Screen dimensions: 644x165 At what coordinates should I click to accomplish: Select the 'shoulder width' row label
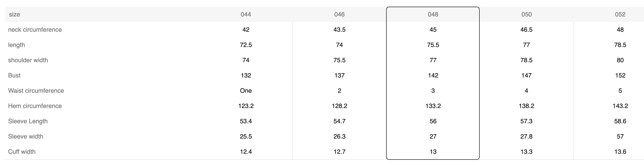(x=28, y=60)
